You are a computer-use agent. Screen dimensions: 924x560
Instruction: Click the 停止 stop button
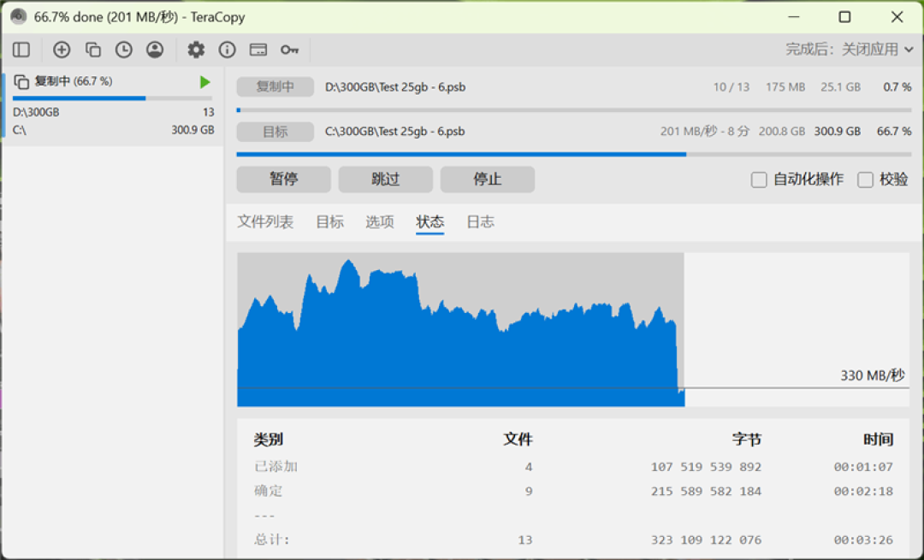coord(488,179)
